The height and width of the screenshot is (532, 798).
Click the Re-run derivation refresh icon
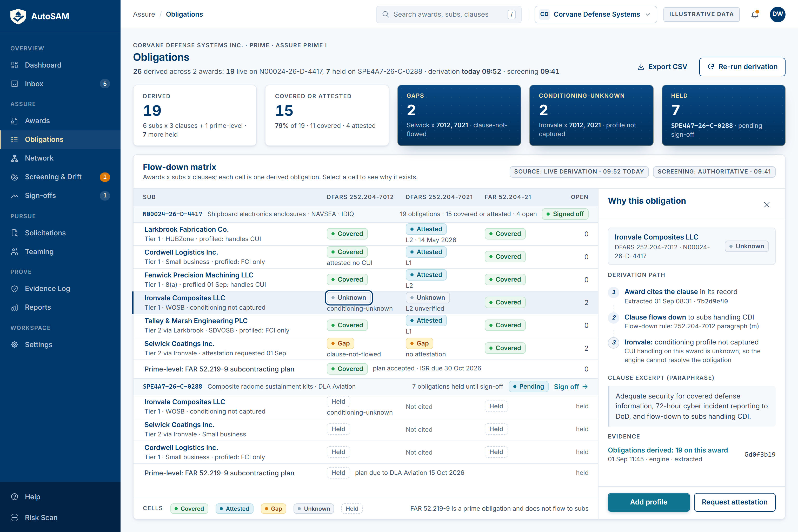(711, 67)
